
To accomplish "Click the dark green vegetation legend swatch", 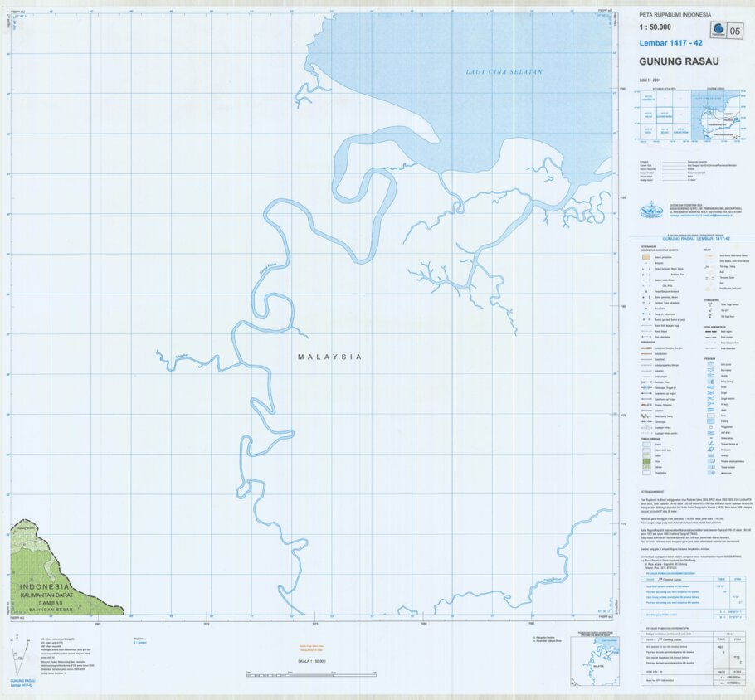I will click(646, 462).
